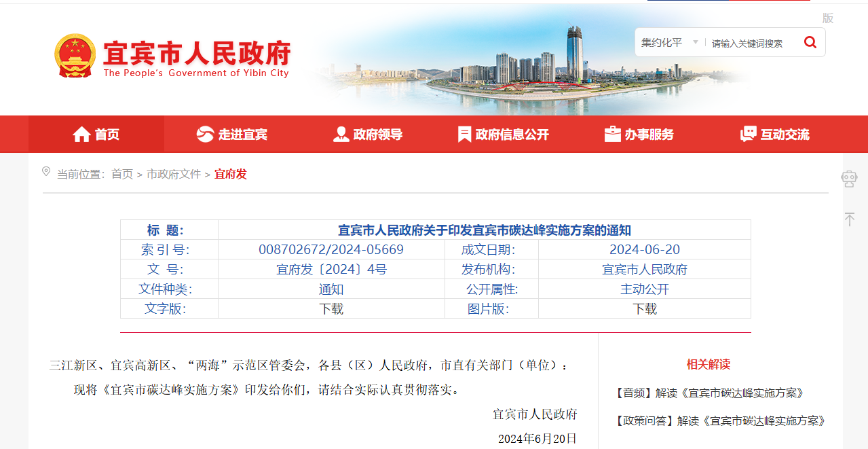Download the 文字版 document version
This screenshot has width=868, height=449.
331,309
